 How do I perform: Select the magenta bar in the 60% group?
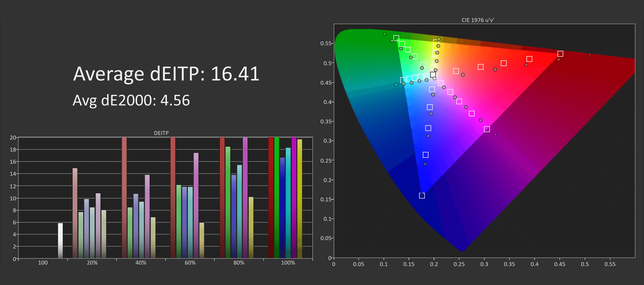pos(196,206)
